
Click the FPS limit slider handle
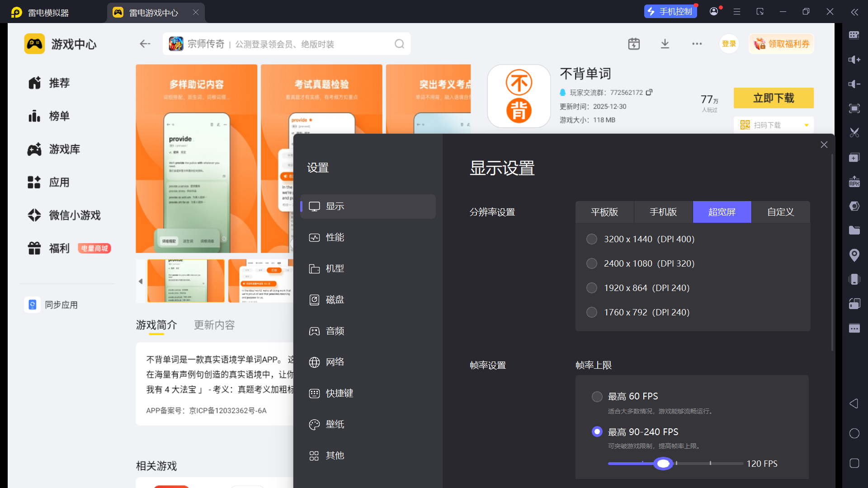(663, 464)
